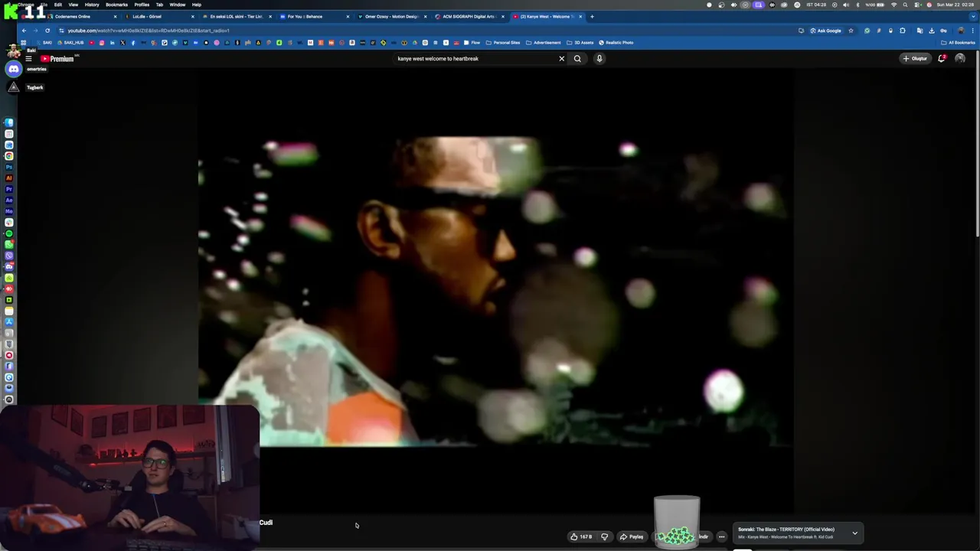980x551 pixels.
Task: Open the Advertisement bookmark folder
Action: click(x=544, y=43)
